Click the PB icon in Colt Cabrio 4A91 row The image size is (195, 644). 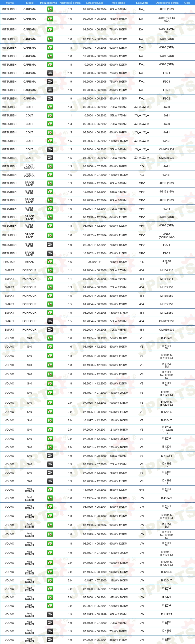click(50, 166)
